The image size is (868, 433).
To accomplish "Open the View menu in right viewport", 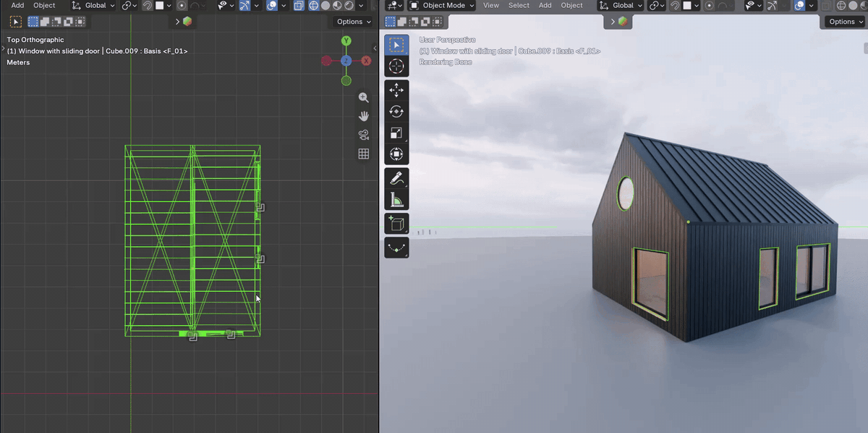I will pos(491,5).
